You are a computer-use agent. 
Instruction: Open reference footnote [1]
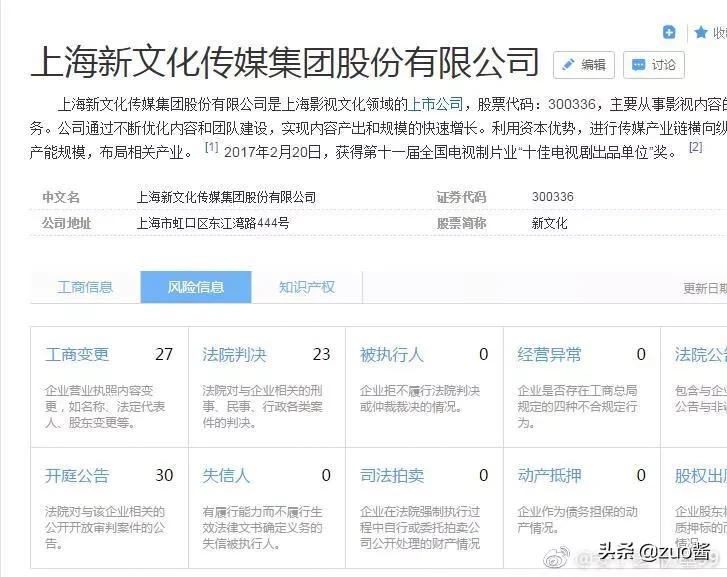click(x=211, y=147)
